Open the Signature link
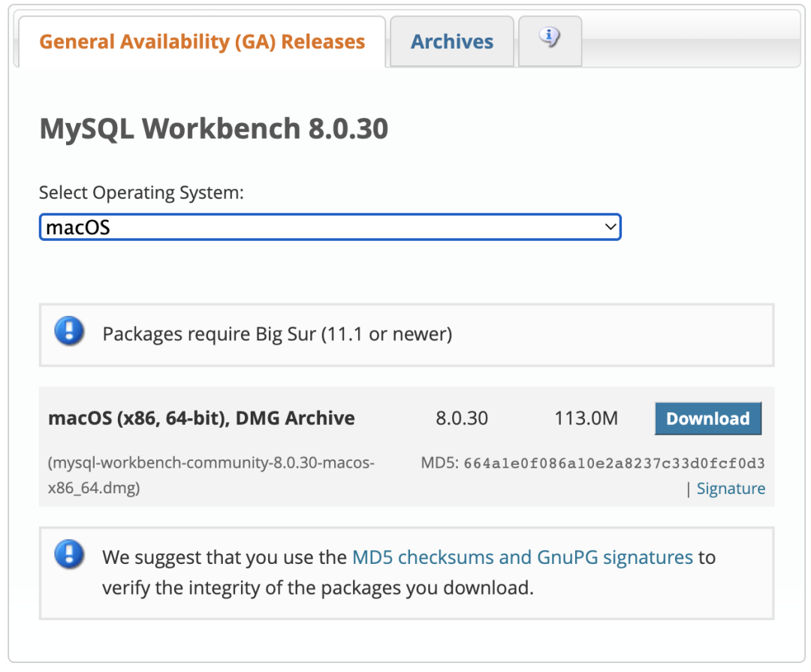Screen dimensions: 811x672 [731, 488]
